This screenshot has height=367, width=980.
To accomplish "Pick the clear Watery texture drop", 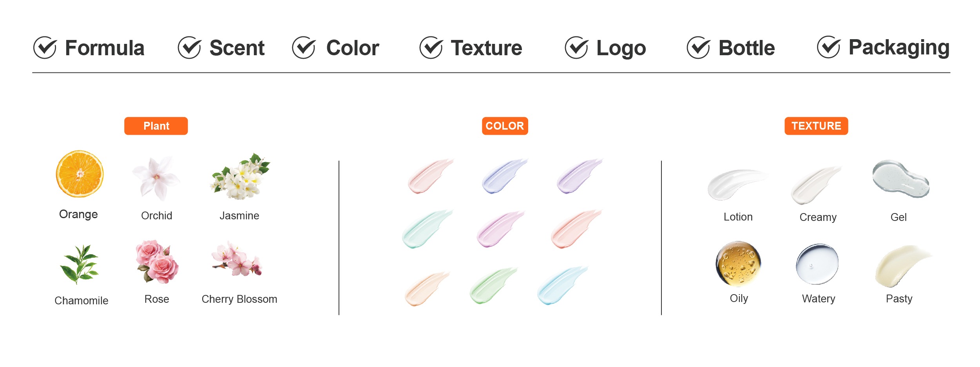I will (817, 264).
